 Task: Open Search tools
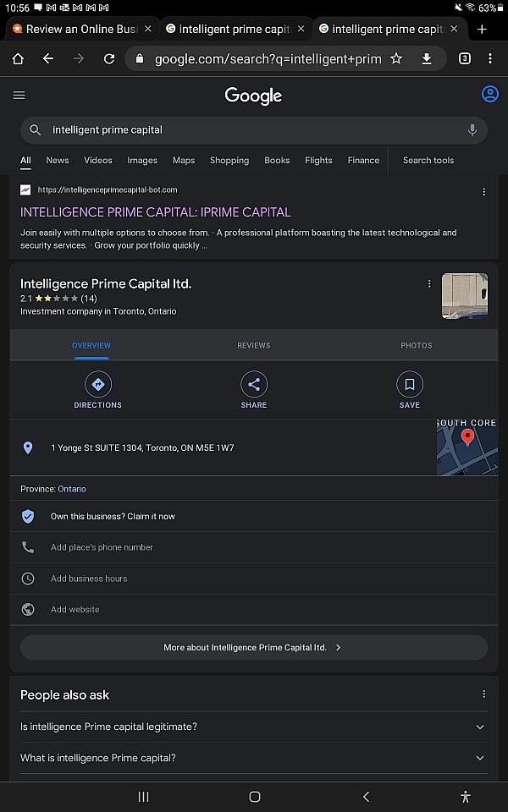(x=428, y=161)
